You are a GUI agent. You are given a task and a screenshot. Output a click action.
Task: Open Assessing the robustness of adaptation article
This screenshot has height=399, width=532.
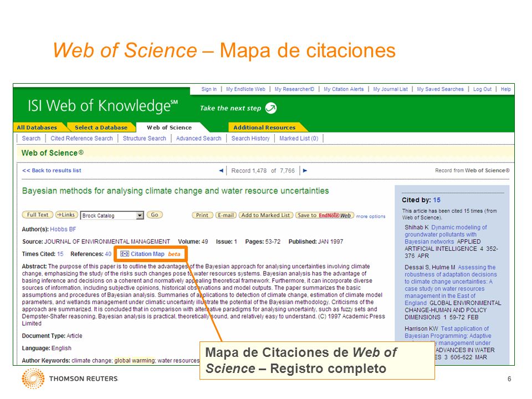(451, 285)
